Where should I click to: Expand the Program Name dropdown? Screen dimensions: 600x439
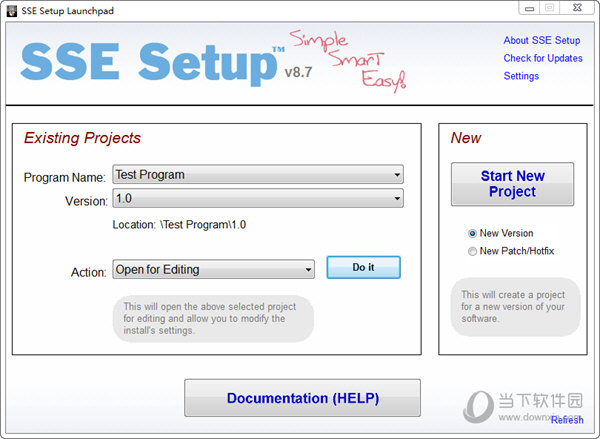pos(258,175)
